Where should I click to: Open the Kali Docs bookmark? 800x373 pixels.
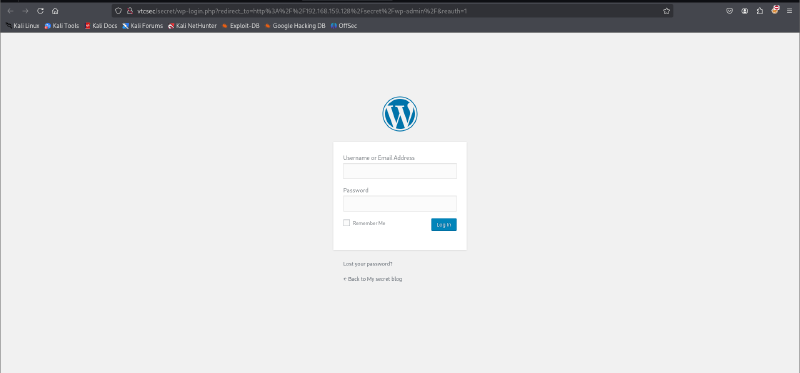click(x=101, y=26)
